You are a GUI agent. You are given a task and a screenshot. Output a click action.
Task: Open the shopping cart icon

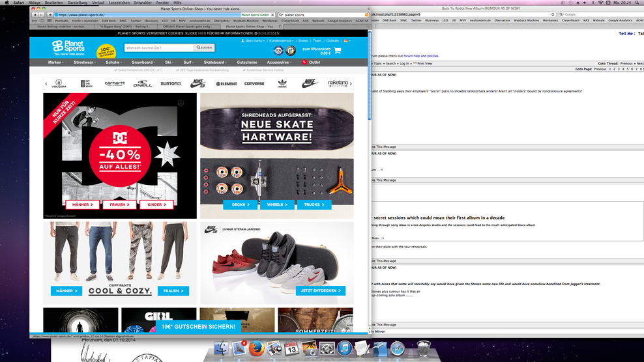point(338,51)
